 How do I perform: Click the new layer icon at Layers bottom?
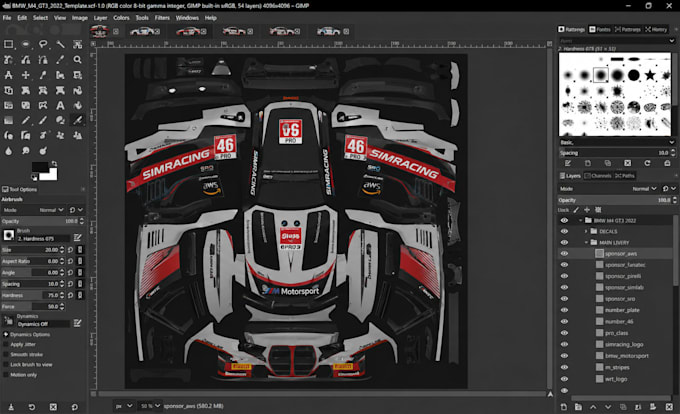pos(563,407)
